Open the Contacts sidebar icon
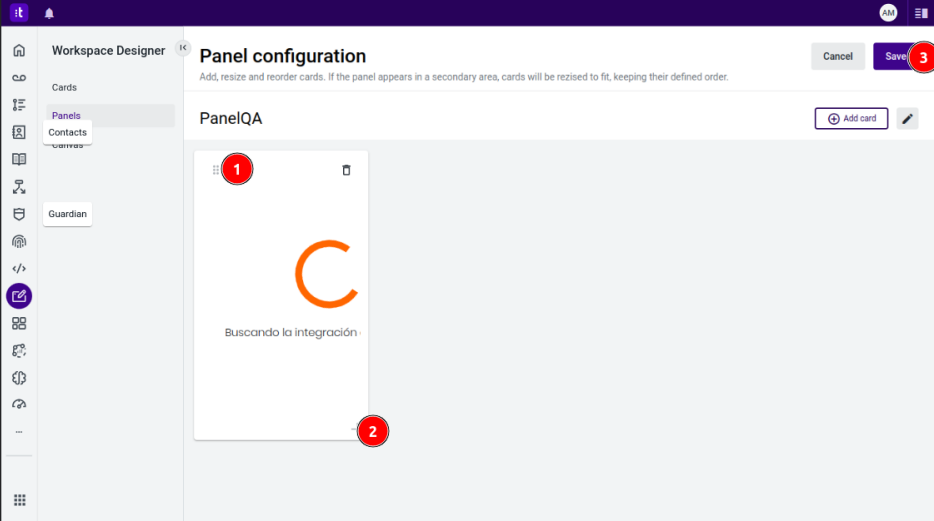This screenshot has height=521, width=934. (19, 132)
